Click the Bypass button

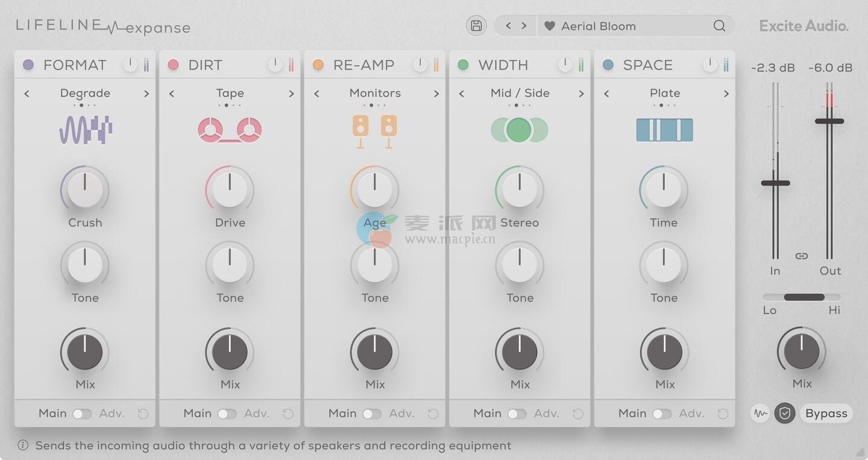coord(826,414)
